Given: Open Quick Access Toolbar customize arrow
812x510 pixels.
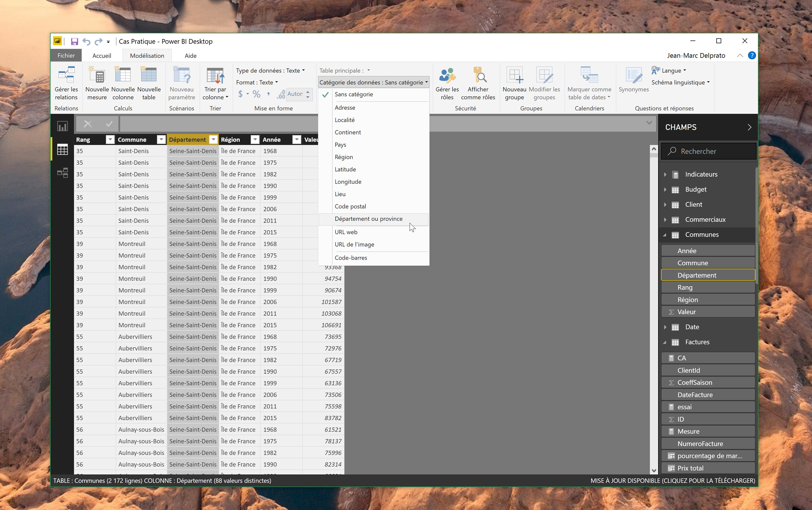Looking at the screenshot, I should pos(108,42).
